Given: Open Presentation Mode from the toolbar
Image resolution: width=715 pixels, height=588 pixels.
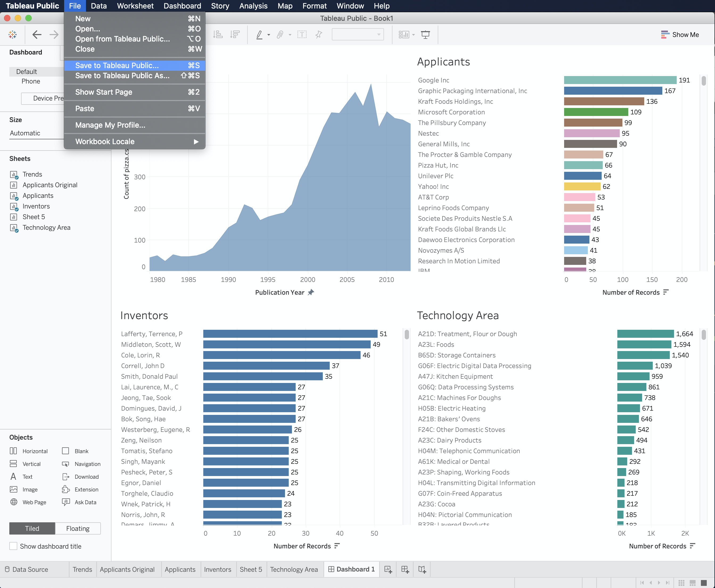Looking at the screenshot, I should coord(425,34).
